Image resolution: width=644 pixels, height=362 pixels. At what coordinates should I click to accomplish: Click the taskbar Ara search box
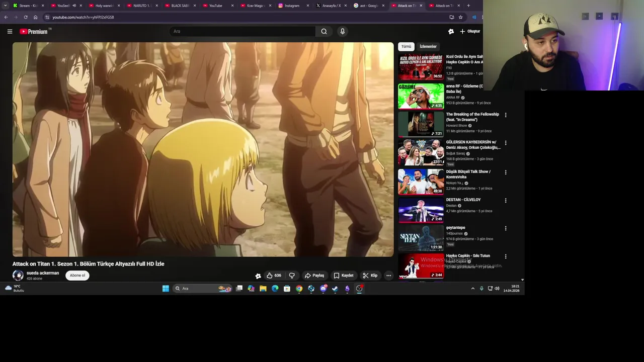pos(203,289)
